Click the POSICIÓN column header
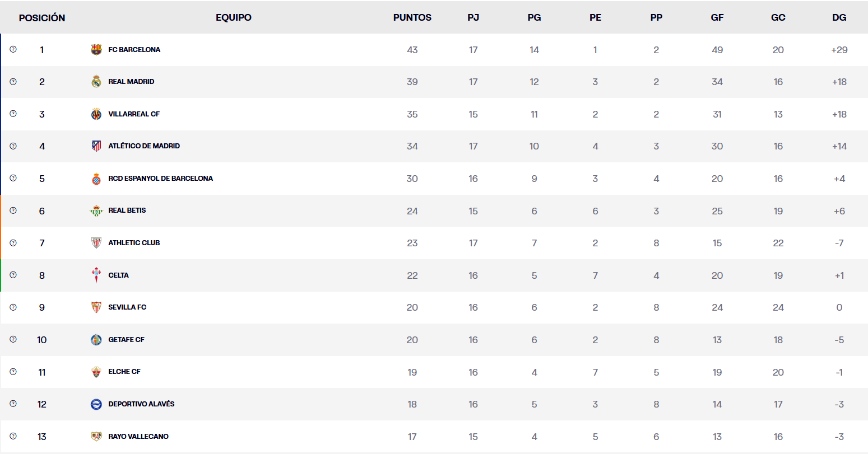This screenshot has height=454, width=868. 42,18
